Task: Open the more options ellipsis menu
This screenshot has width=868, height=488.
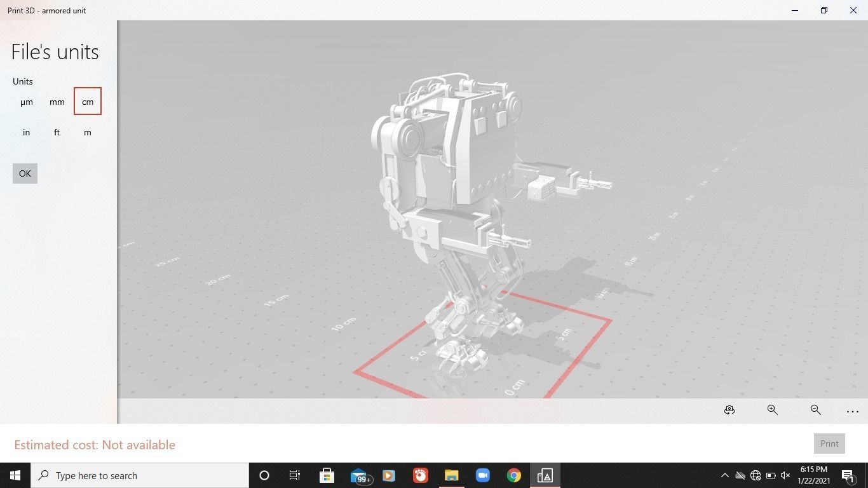Action: tap(853, 412)
